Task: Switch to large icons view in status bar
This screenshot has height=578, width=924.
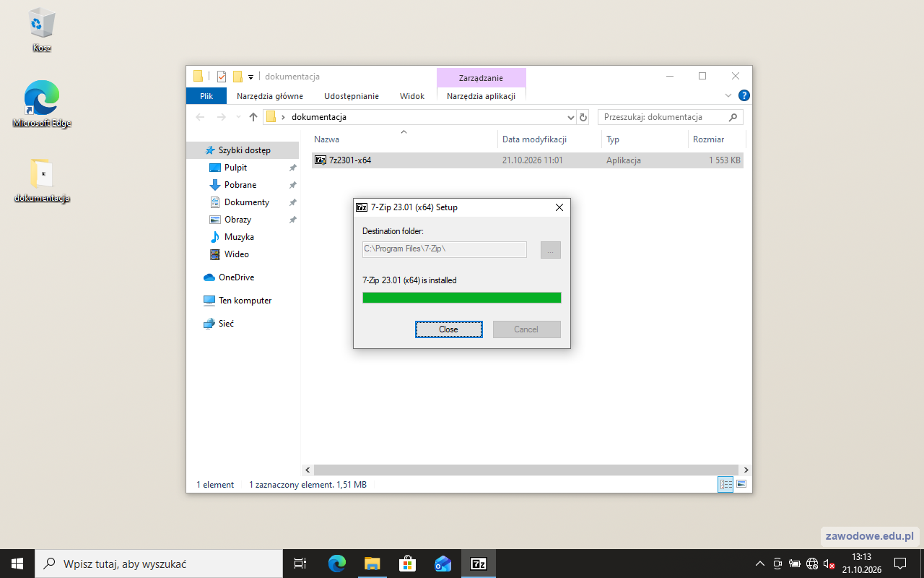Action: coord(741,485)
